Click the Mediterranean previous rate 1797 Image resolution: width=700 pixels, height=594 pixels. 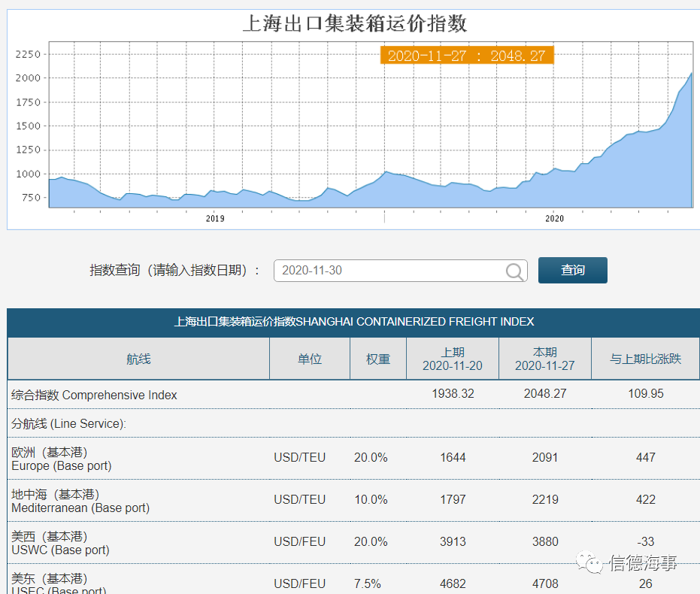coord(453,500)
